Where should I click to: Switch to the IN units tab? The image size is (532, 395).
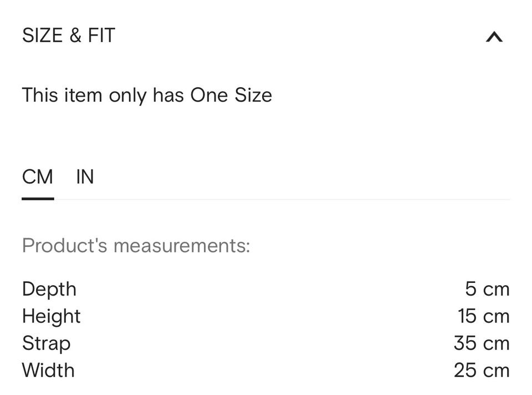pyautogui.click(x=85, y=177)
